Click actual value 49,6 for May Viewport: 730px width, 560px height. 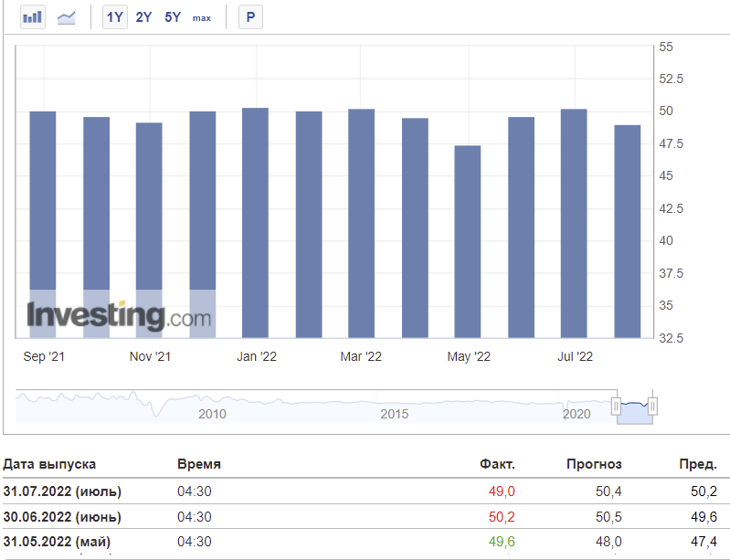(502, 542)
